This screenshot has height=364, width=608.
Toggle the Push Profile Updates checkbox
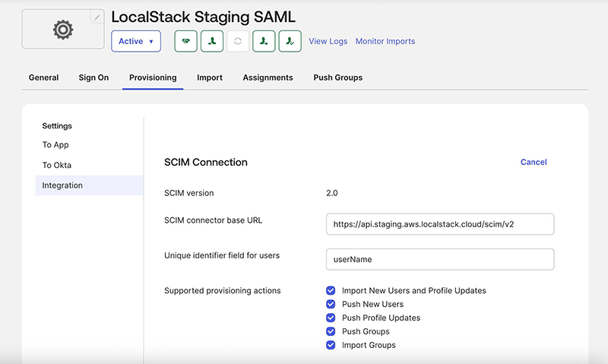pos(331,318)
